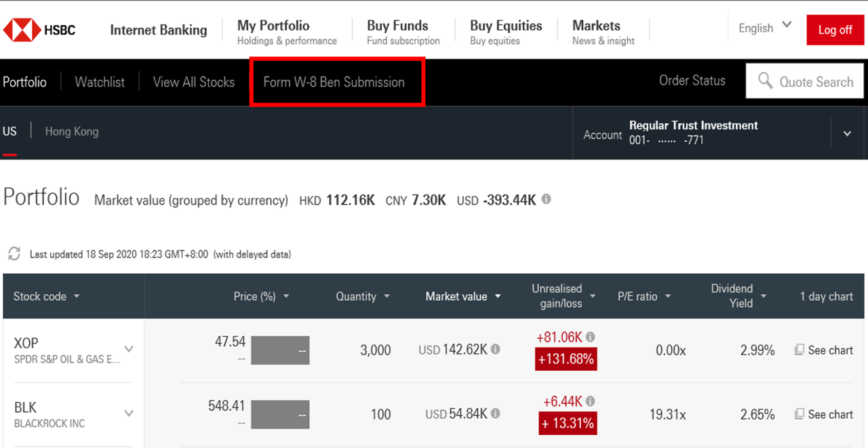Viewport: 868px width, 448px height.
Task: Open Form W-8 Ben Submission tab
Action: (334, 82)
